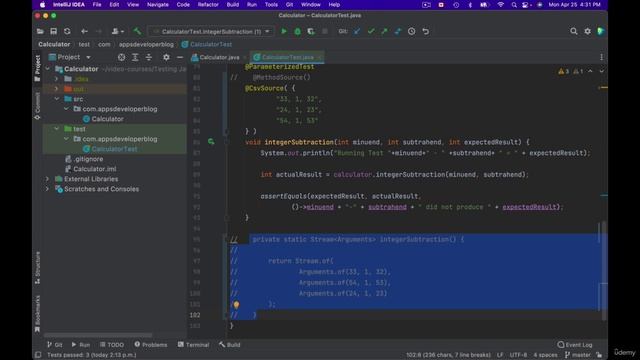Click the Wi-Fi icon in the macOS menu bar
Image resolution: width=640 pixels, height=360 pixels.
(500, 5)
